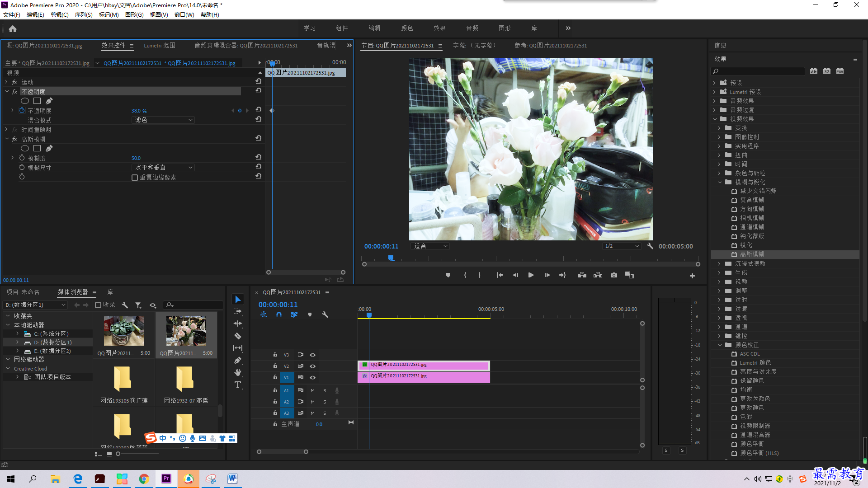Select the Track Select Forward tool
The height and width of the screenshot is (488, 868).
tap(238, 312)
